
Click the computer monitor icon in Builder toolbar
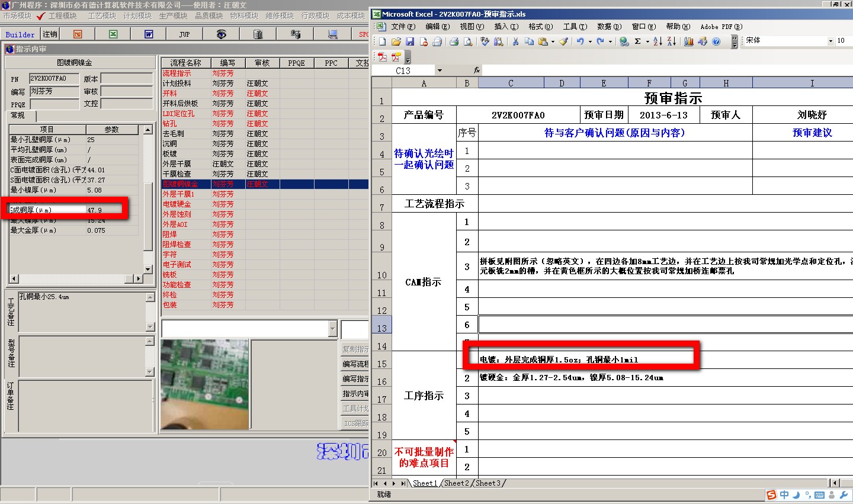click(332, 34)
